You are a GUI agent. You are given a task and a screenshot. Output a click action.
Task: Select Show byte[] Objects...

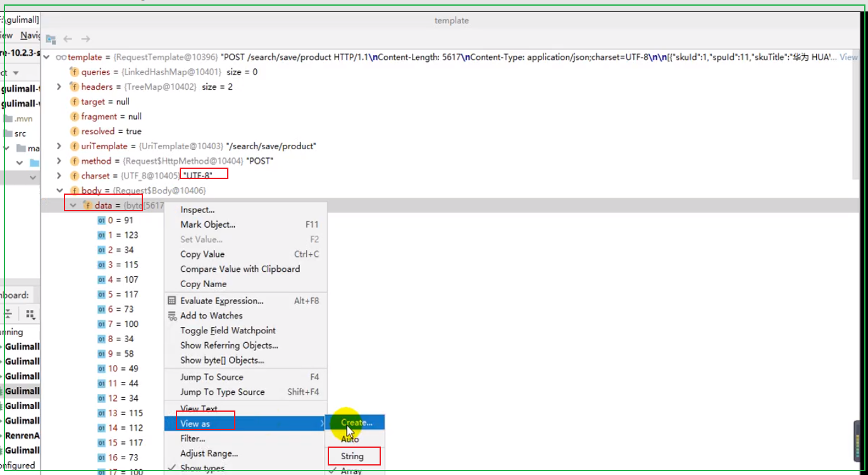[x=245, y=361]
